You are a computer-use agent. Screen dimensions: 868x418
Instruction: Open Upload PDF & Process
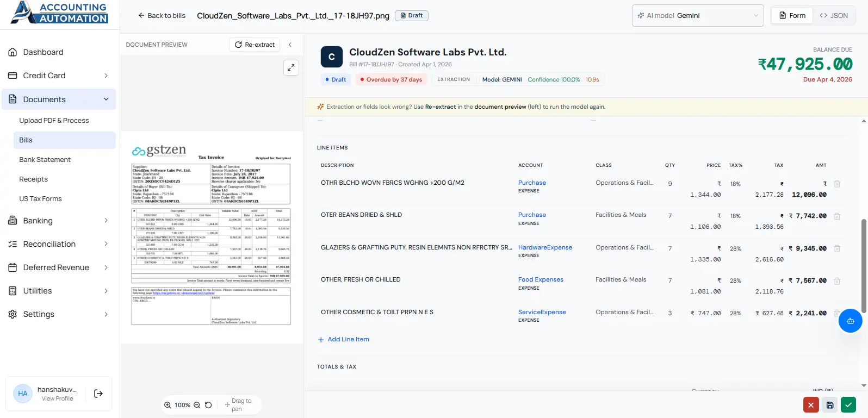(x=54, y=121)
